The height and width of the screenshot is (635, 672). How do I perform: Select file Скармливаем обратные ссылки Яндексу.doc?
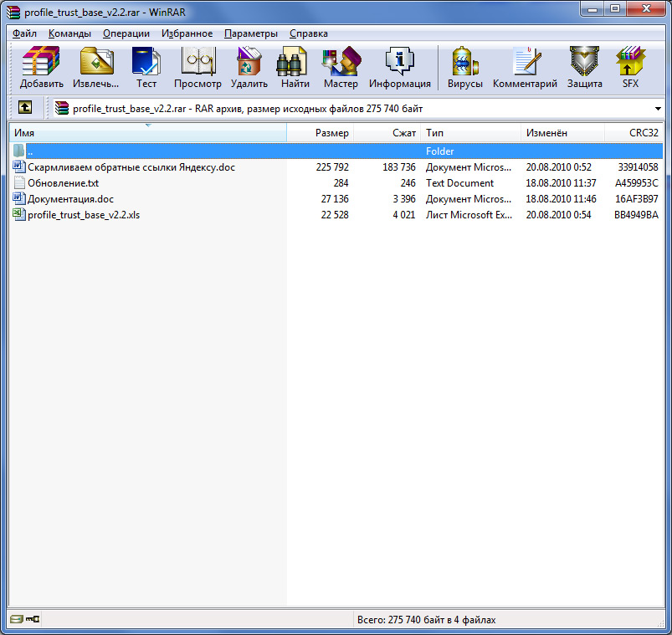pyautogui.click(x=131, y=167)
